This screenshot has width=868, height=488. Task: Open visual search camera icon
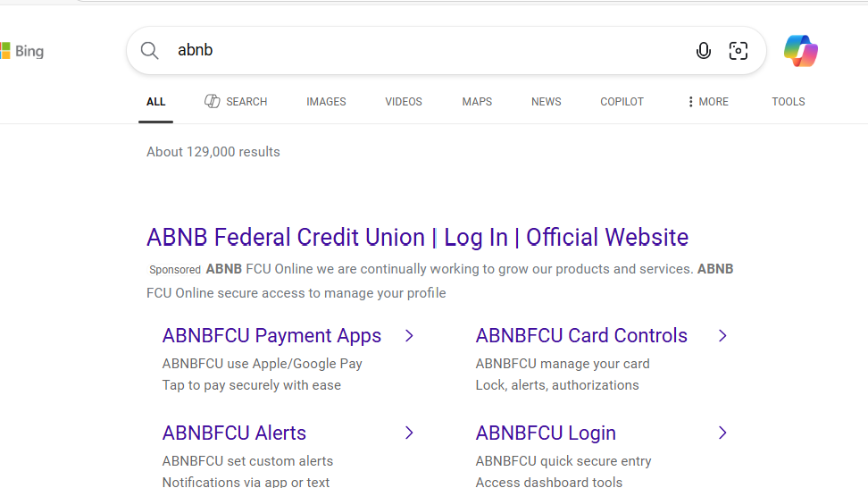[x=738, y=50]
